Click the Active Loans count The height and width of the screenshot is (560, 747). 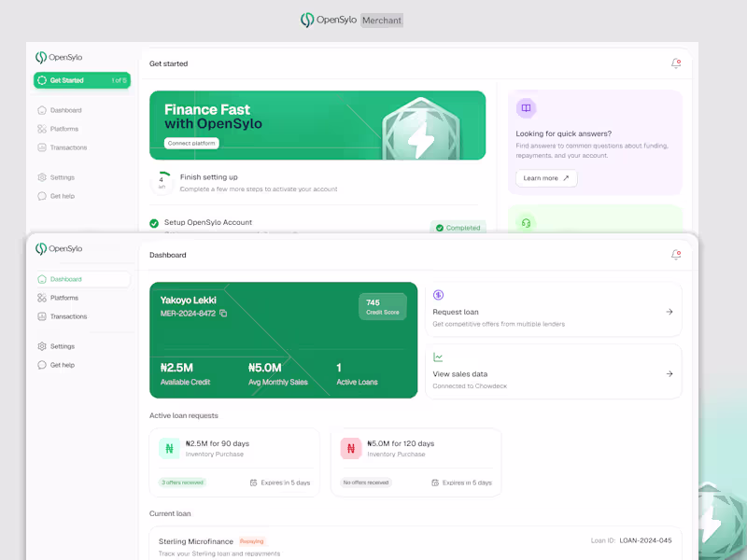[339, 368]
